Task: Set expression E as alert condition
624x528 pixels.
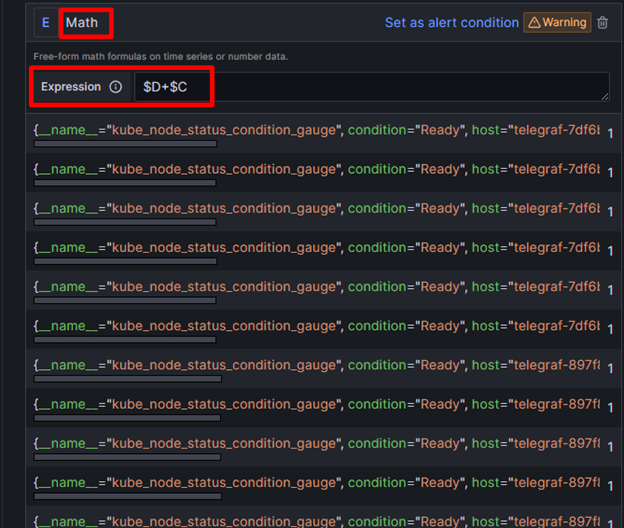Action: pyautogui.click(x=451, y=22)
